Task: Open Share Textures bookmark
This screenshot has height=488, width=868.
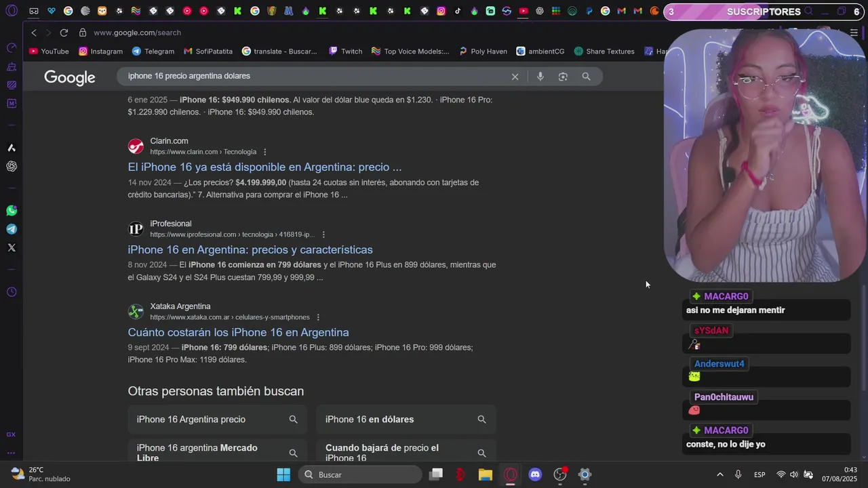Action: [604, 52]
